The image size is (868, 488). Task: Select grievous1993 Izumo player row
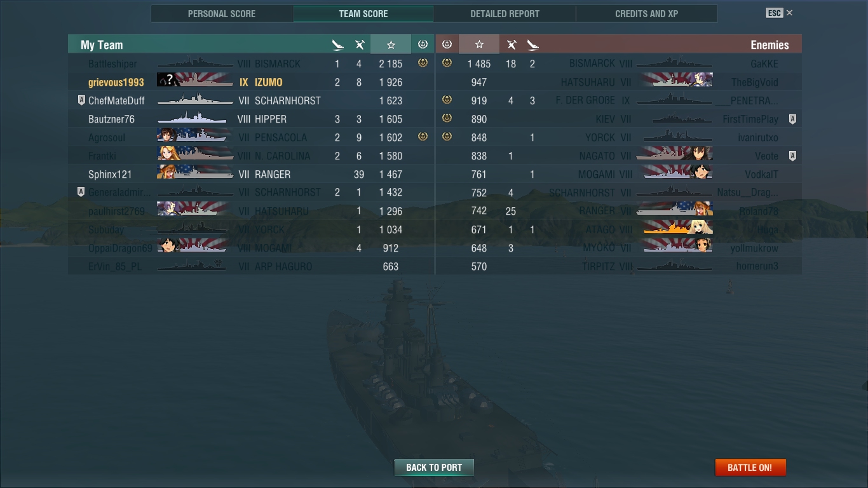251,82
